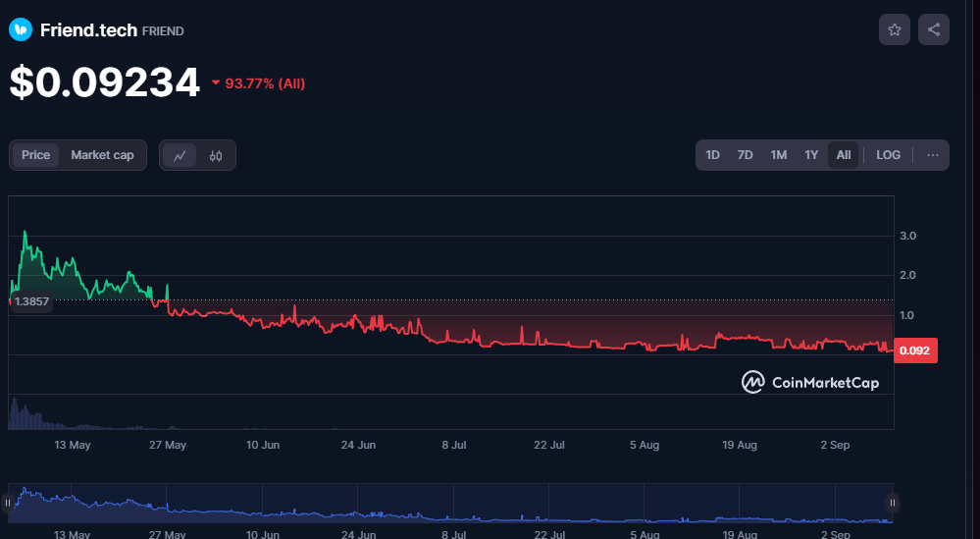Click the current price label 0.092
The width and height of the screenshot is (980, 539).
(x=915, y=350)
